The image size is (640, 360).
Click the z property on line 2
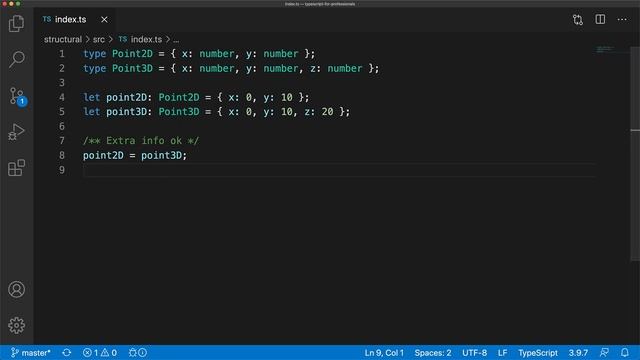313,69
